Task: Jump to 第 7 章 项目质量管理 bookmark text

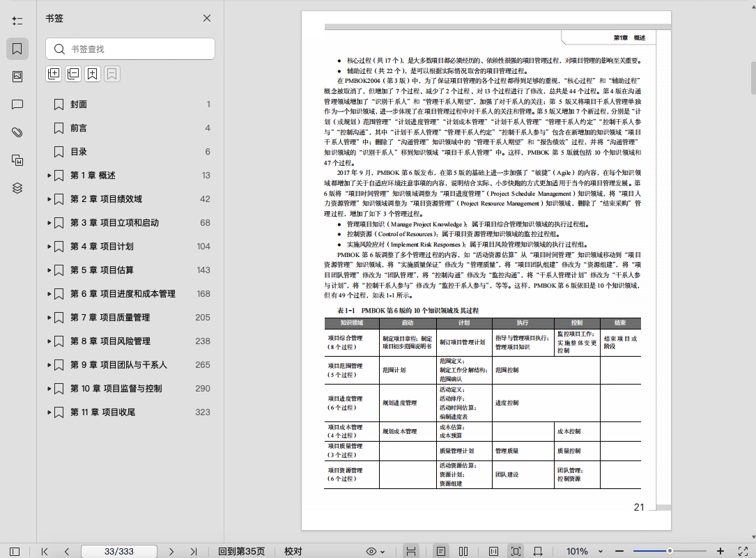Action: tap(110, 318)
